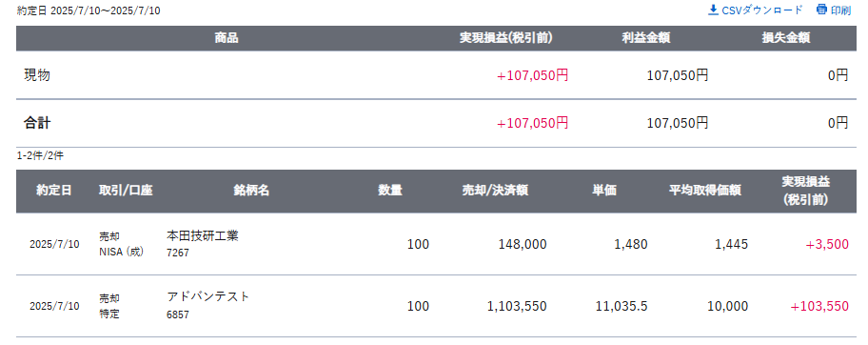This screenshot has height=345, width=868.
Task: Select the 現物 summary row label
Action: [37, 75]
